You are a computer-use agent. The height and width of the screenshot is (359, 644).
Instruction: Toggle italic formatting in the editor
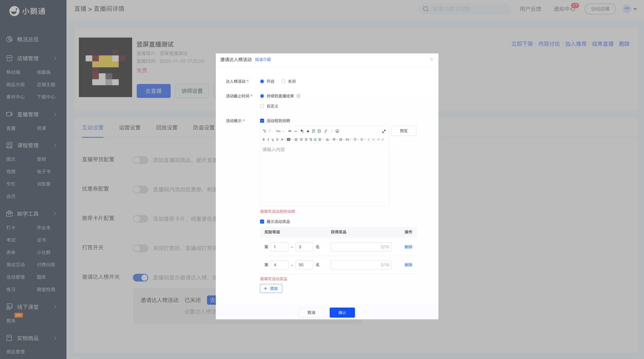(268, 139)
